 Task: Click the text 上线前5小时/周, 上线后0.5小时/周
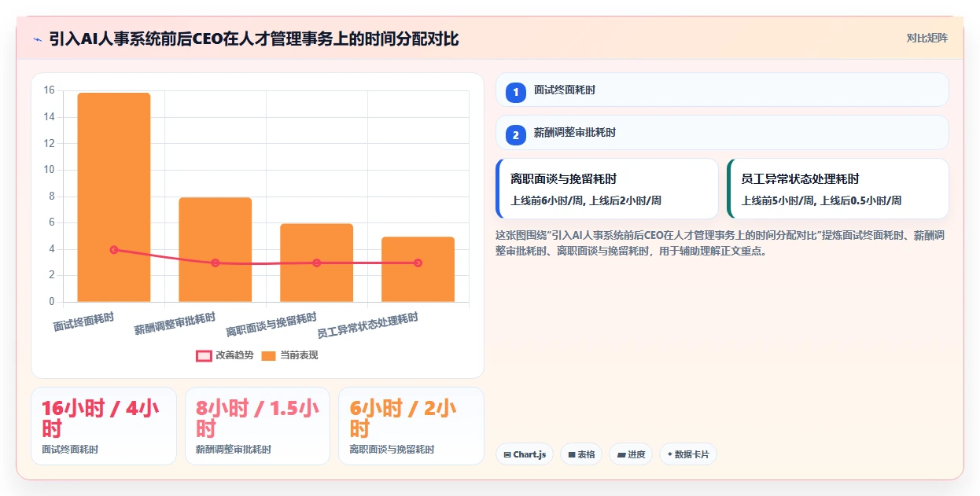click(821, 200)
